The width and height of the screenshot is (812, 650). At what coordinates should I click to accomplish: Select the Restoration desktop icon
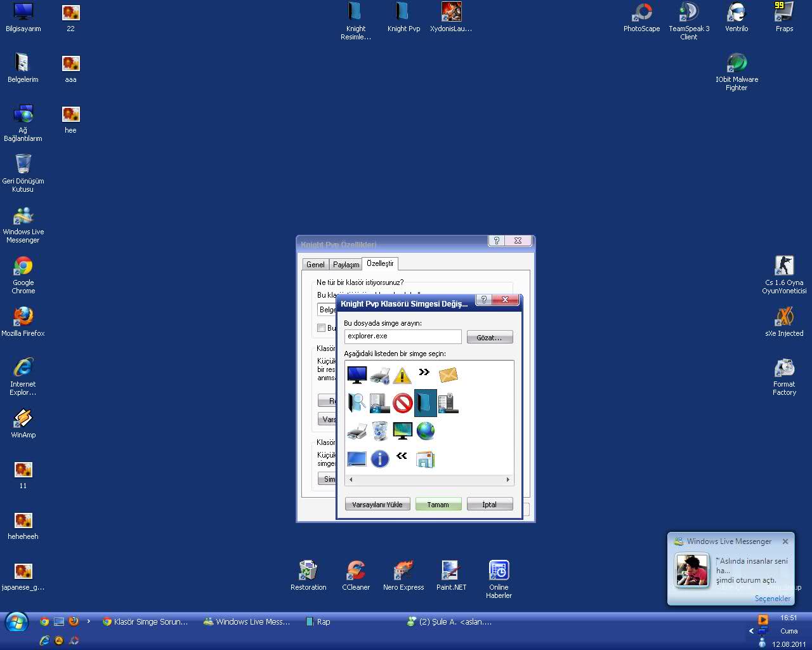[308, 576]
